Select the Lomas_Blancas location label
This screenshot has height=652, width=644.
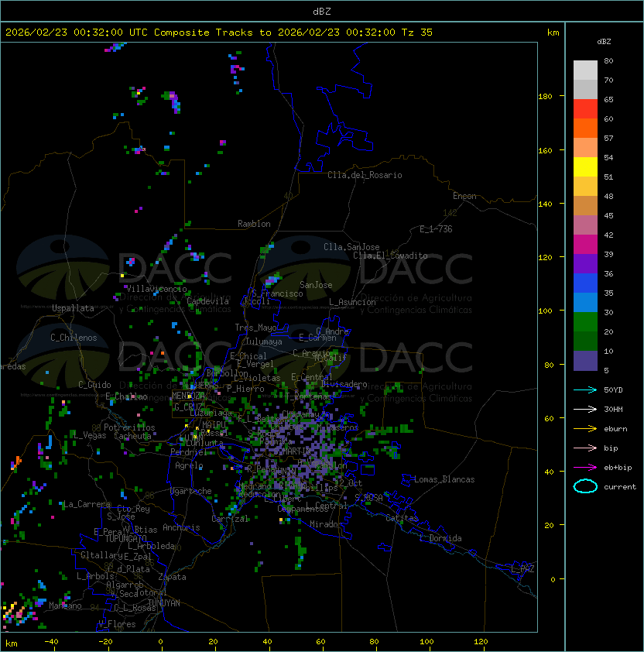[444, 479]
